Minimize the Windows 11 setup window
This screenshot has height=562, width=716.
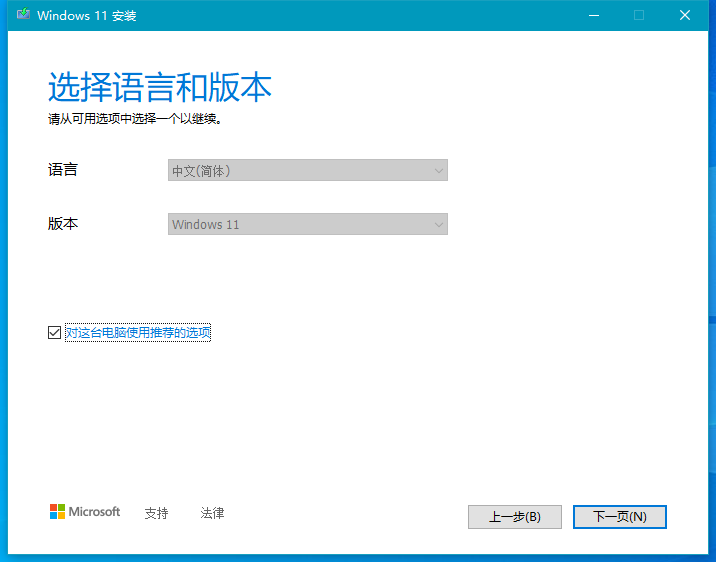[x=594, y=15]
